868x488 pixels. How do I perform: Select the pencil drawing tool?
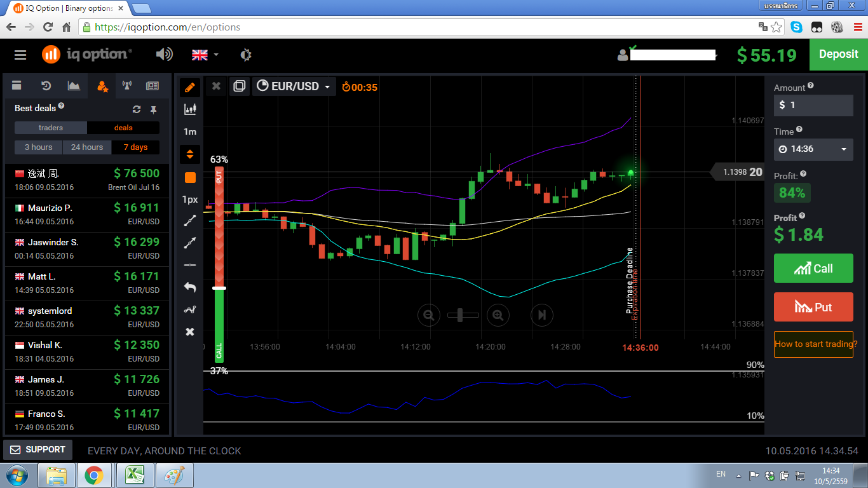pos(189,88)
